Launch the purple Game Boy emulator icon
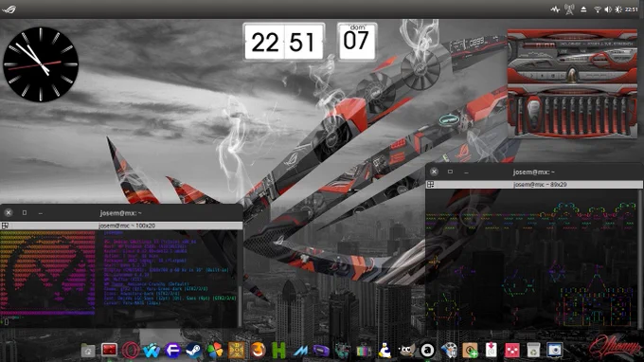Image resolution: width=644 pixels, height=362 pixels. click(x=321, y=351)
